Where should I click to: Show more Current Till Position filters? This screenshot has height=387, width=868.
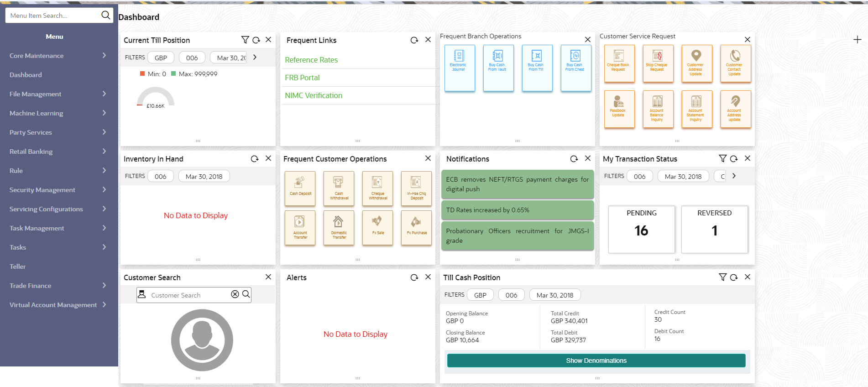[x=255, y=58]
